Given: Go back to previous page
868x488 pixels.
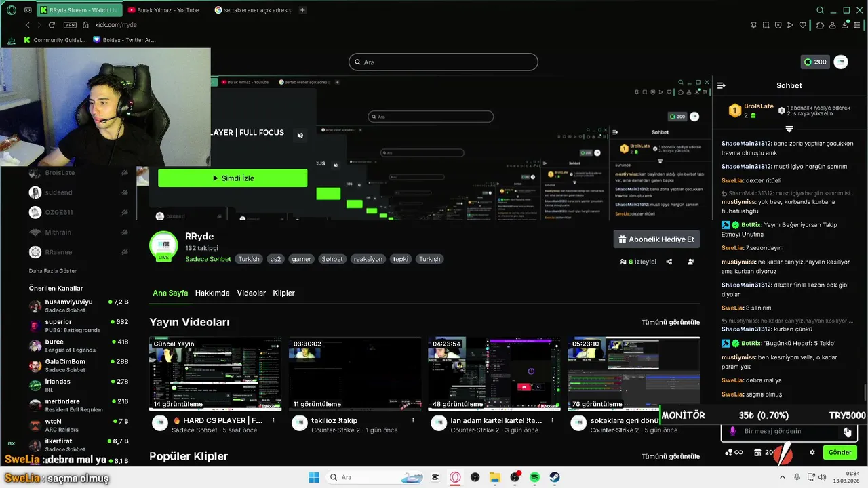Looking at the screenshot, I should click(x=28, y=25).
